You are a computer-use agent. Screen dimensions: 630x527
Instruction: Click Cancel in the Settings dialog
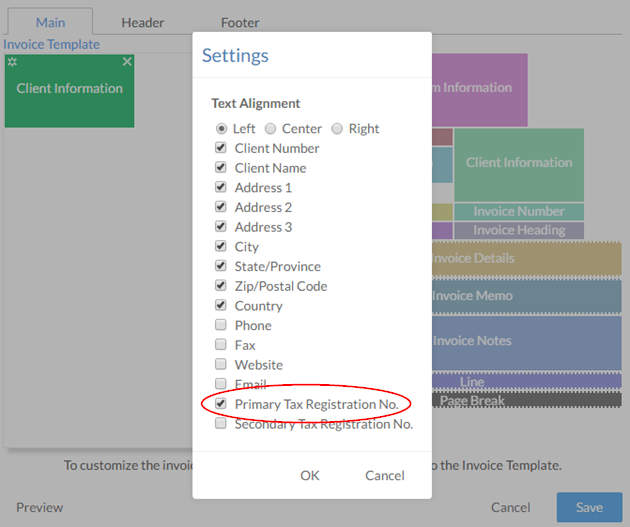tap(384, 475)
